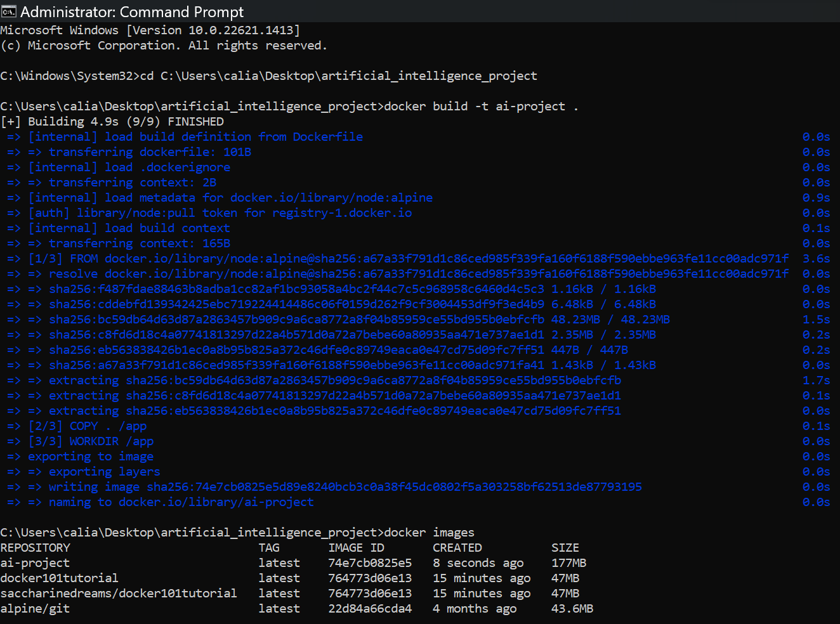The width and height of the screenshot is (840, 624).
Task: Click 'transferring dockerfile: 101B' text
Action: coord(150,152)
